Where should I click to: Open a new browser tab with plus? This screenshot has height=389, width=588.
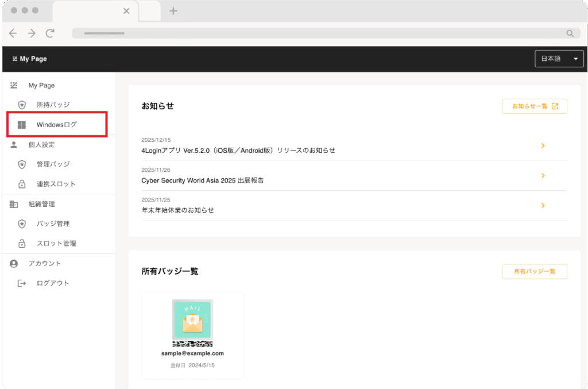(x=173, y=11)
